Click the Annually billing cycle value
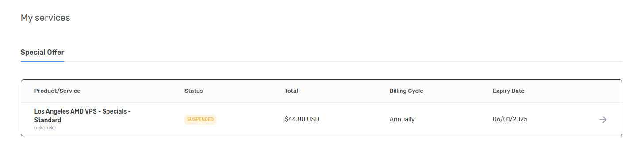This screenshot has width=644, height=159. coord(402,119)
